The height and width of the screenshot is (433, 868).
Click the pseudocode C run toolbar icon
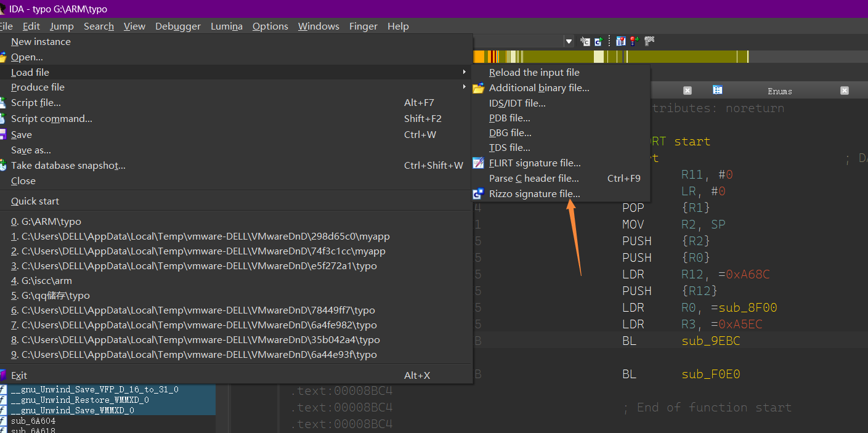click(x=598, y=41)
